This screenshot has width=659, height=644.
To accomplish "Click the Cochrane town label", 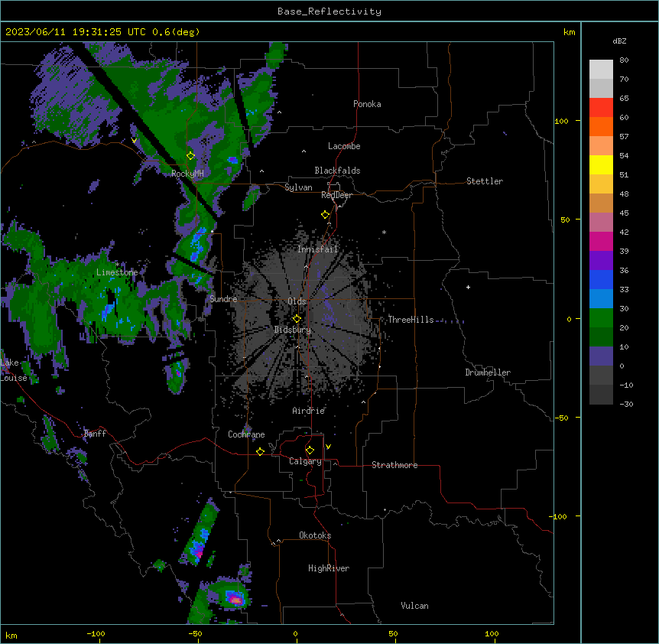I will [246, 434].
